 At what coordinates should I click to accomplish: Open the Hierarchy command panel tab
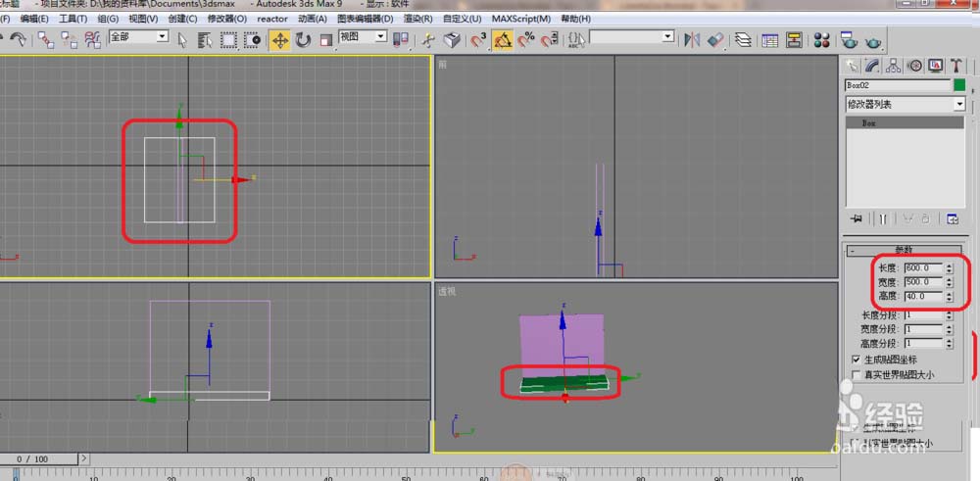pyautogui.click(x=894, y=66)
